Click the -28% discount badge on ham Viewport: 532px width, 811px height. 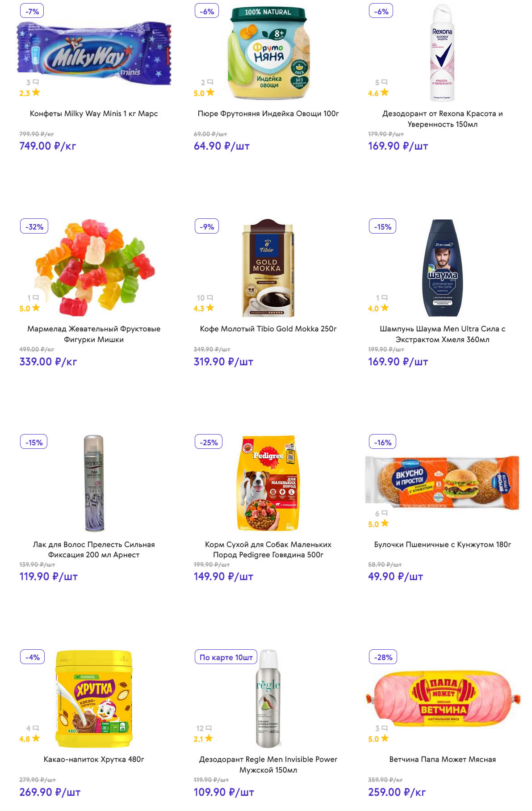(383, 657)
